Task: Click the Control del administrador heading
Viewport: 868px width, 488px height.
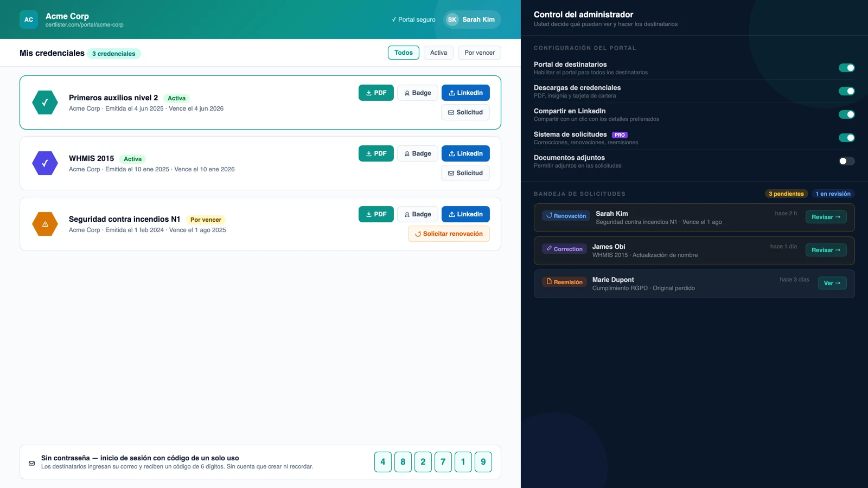Action: pyautogui.click(x=583, y=15)
